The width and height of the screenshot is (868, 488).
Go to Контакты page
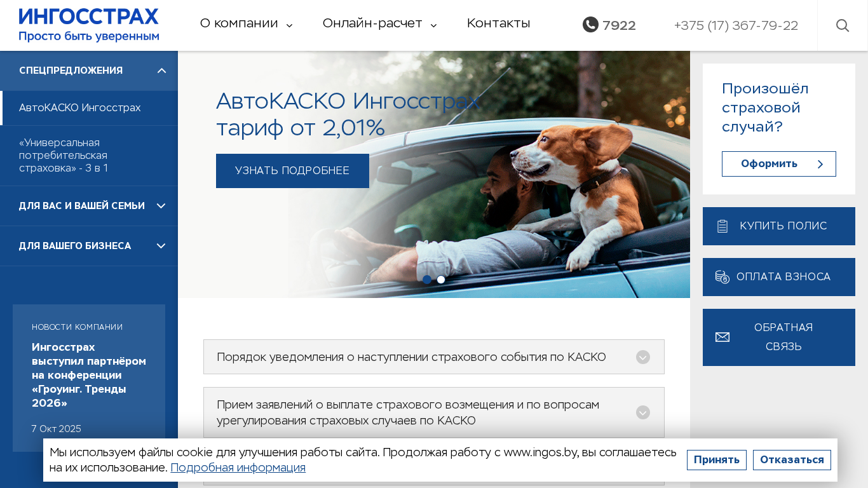click(x=498, y=24)
